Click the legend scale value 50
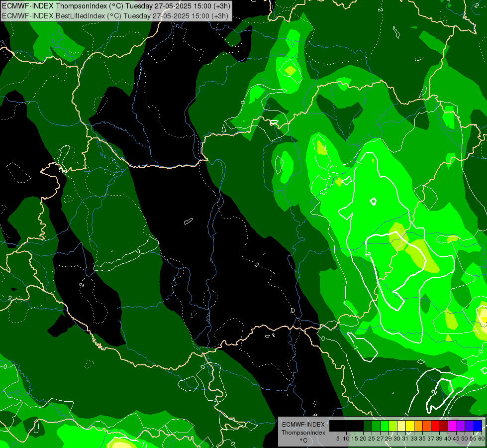This screenshot has width=487, height=448. pyautogui.click(x=465, y=439)
